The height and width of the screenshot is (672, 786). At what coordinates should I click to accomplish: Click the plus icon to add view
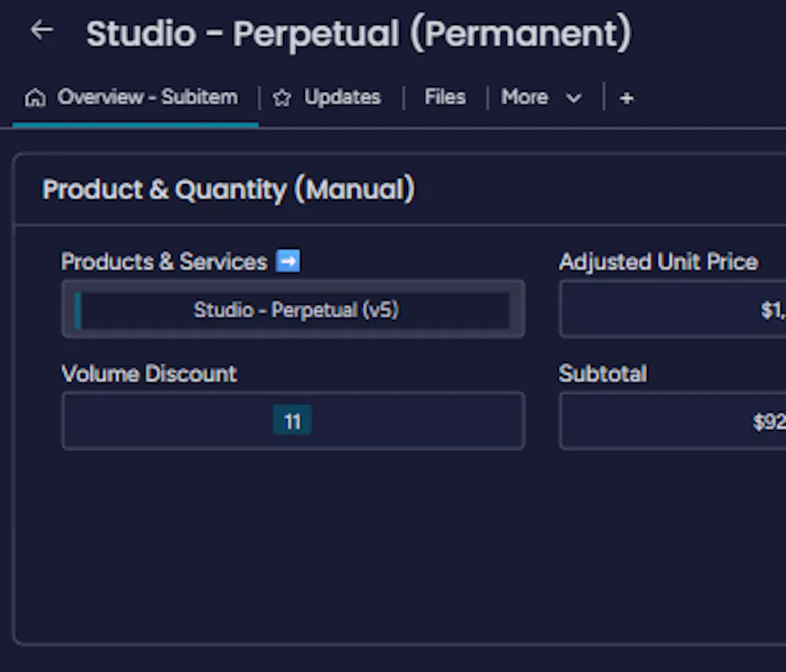[626, 98]
